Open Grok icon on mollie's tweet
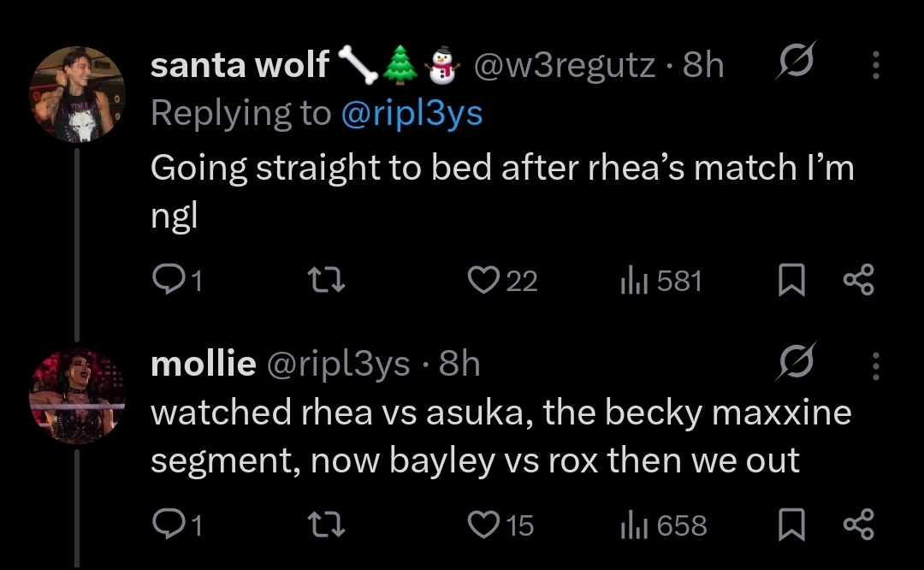 coord(794,365)
